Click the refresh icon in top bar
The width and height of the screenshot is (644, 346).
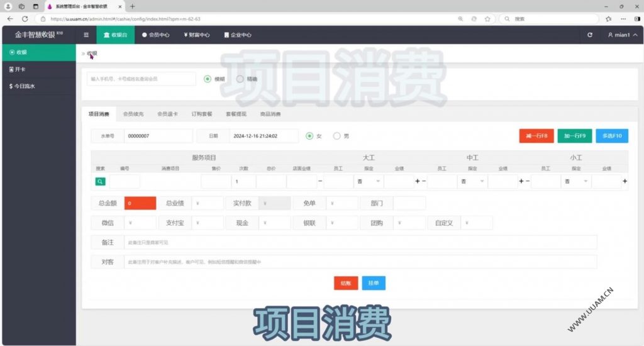[589, 35]
